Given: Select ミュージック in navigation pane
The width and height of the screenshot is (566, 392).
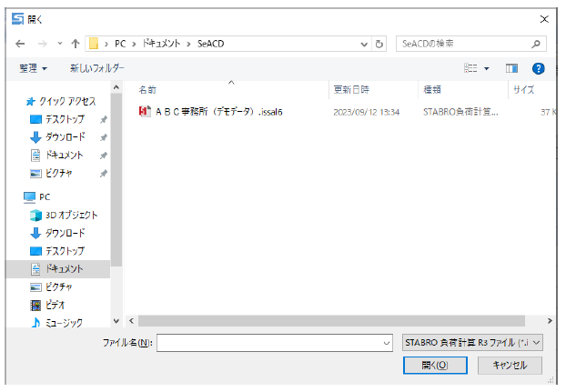Looking at the screenshot, I should (x=64, y=322).
